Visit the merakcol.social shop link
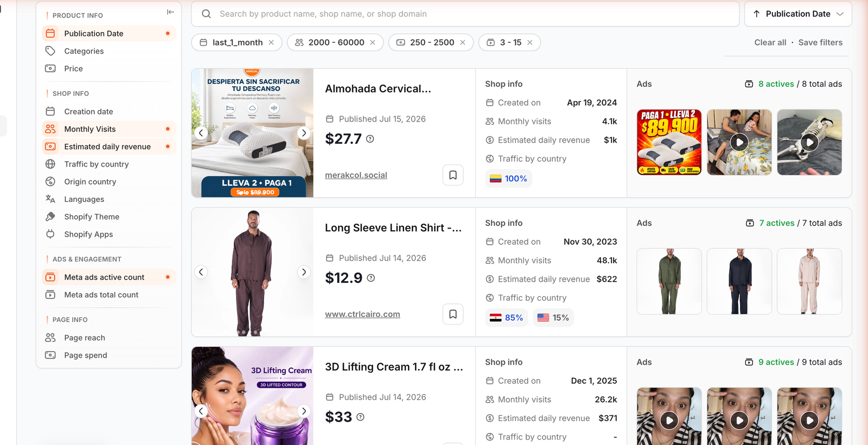The width and height of the screenshot is (868, 445). (x=356, y=175)
